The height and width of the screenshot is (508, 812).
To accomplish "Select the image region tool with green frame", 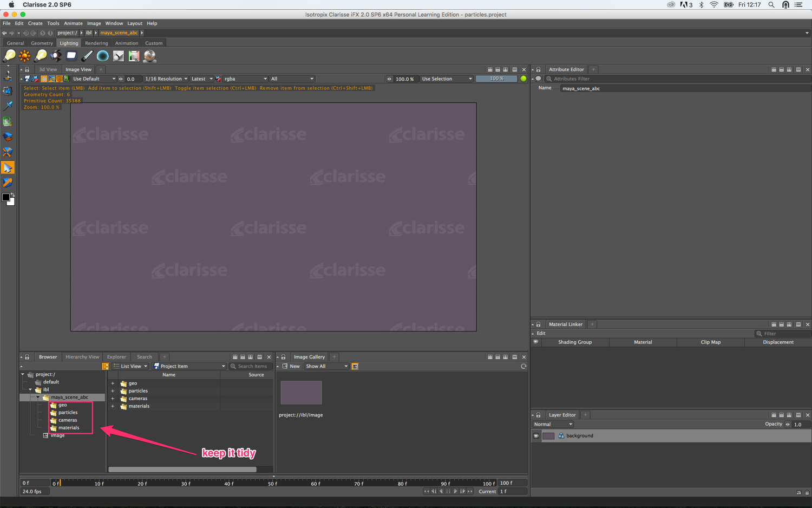I will pos(8,121).
